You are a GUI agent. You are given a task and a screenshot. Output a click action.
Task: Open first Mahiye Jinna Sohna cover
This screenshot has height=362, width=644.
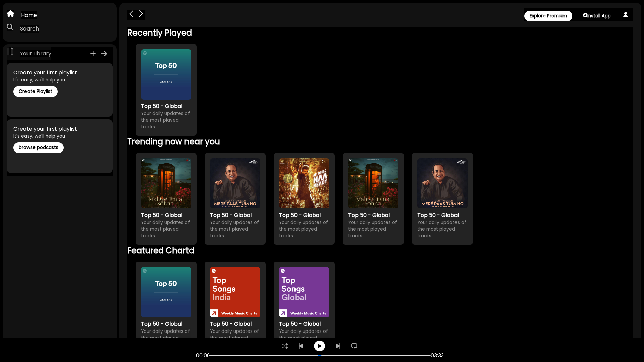click(x=166, y=183)
